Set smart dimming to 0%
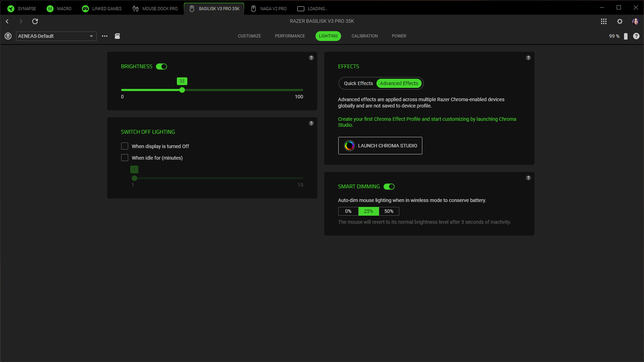644x362 pixels. pyautogui.click(x=348, y=211)
